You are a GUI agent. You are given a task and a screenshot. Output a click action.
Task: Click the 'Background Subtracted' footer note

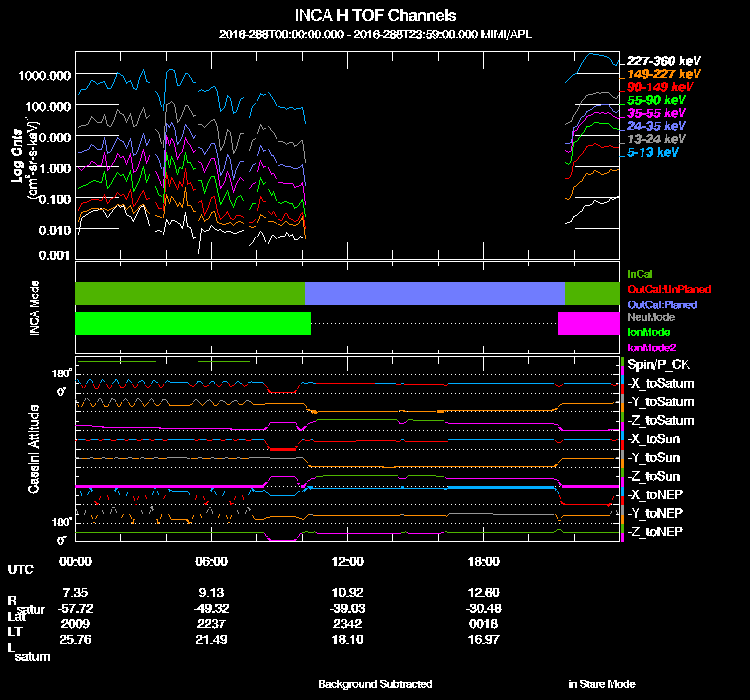pos(375,684)
